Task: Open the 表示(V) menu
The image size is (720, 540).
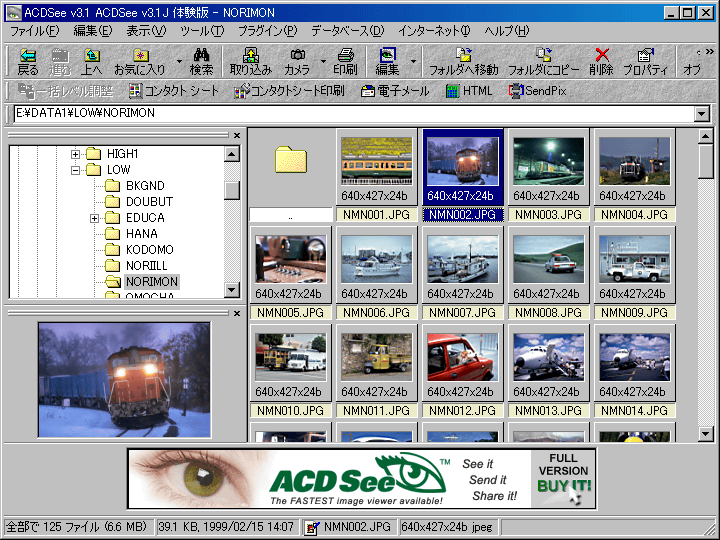Action: pos(146,31)
